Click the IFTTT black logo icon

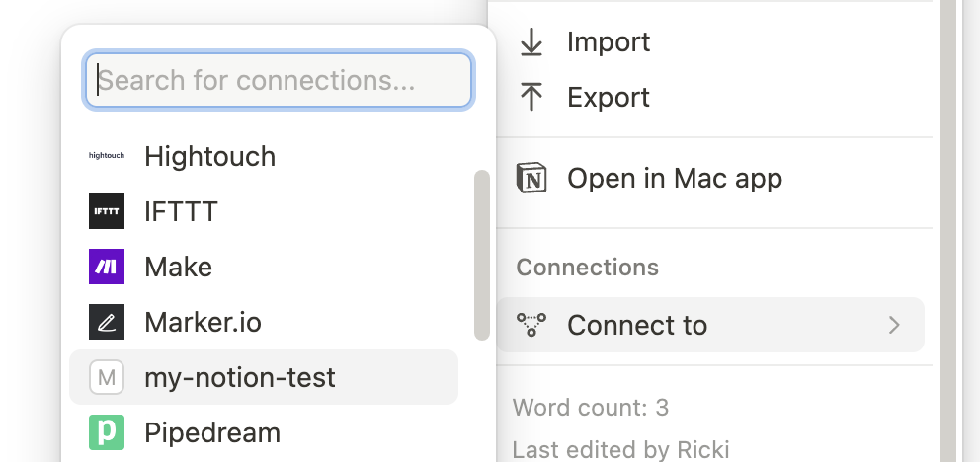tap(107, 211)
